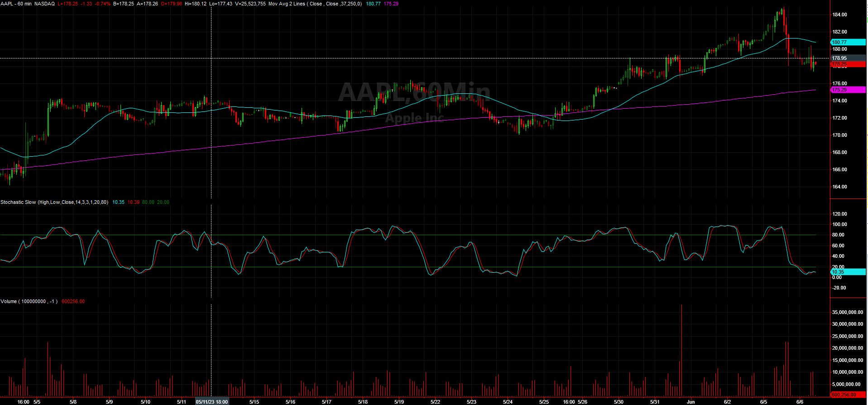Click the volume readout "V=25,523,755"

[x=250, y=4]
